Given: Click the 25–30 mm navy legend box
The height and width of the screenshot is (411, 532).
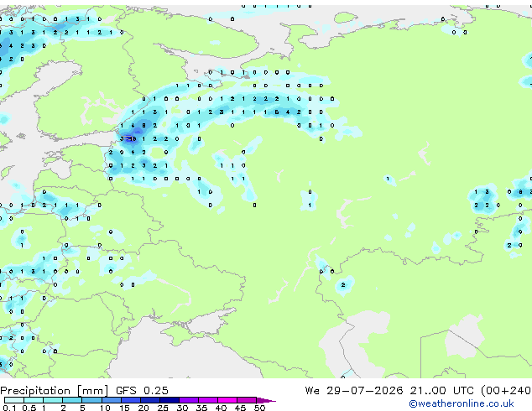Looking at the screenshot, I should [x=169, y=400].
